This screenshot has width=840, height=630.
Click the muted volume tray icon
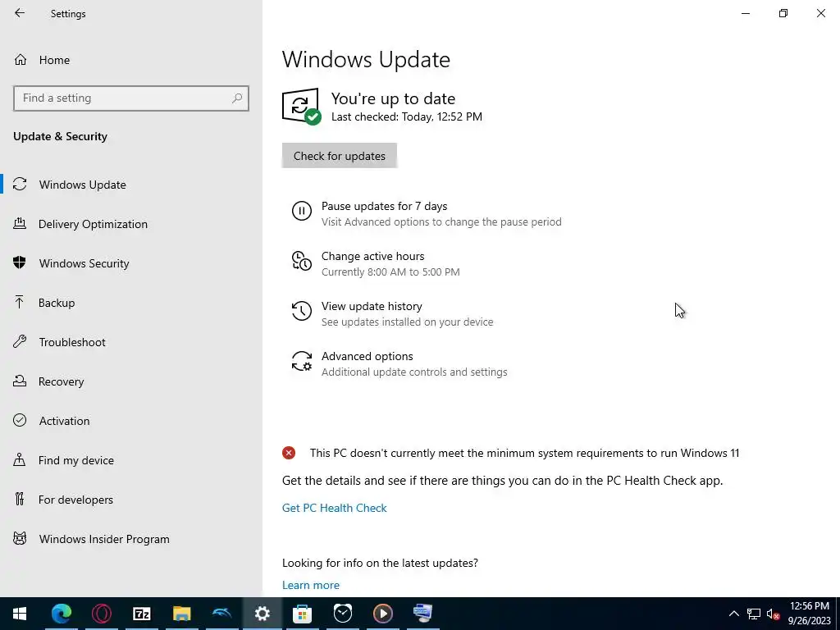pos(773,614)
